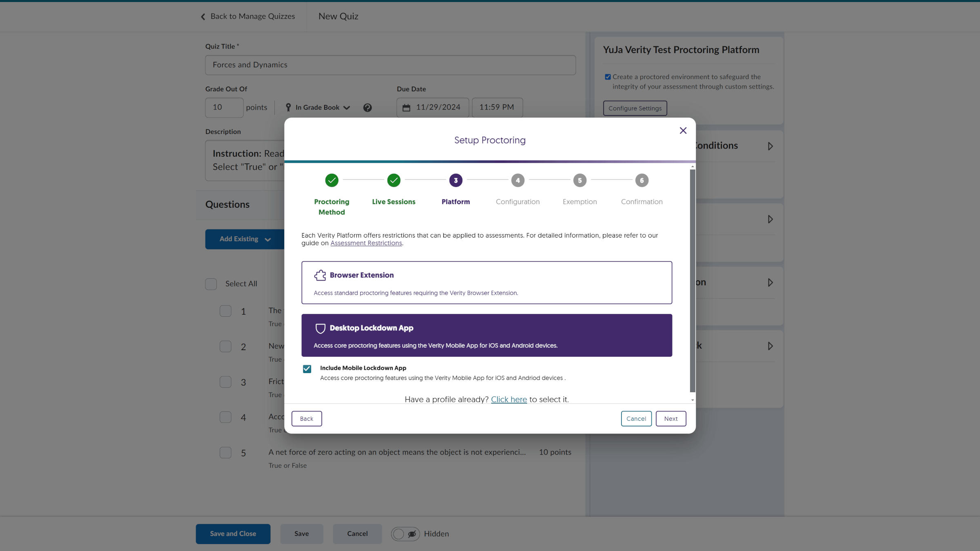Click the hidden eye-slash icon in toggle

pyautogui.click(x=412, y=534)
